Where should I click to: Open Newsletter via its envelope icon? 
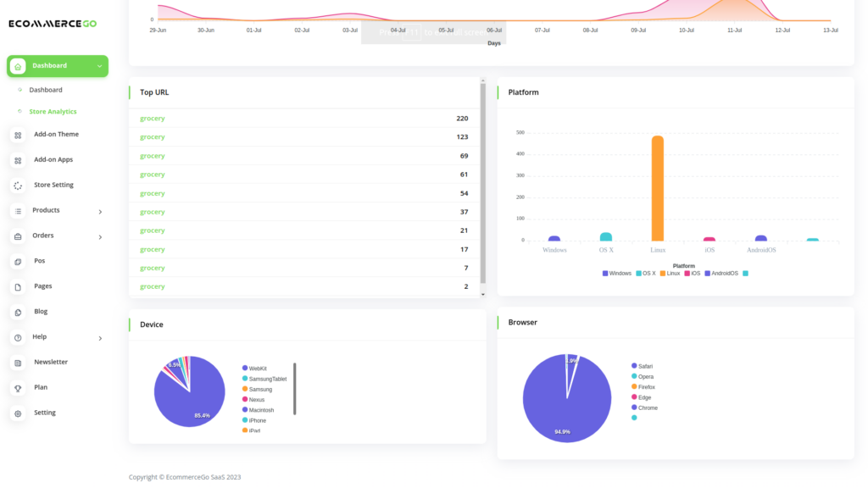pyautogui.click(x=19, y=362)
